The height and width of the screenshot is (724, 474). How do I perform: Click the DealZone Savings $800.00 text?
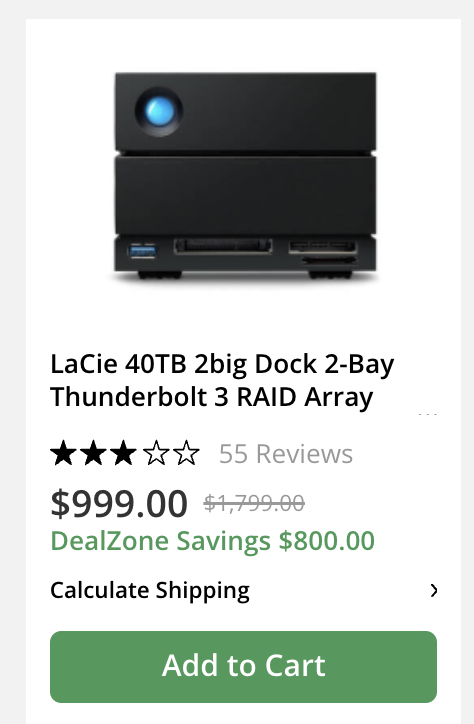tap(212, 541)
